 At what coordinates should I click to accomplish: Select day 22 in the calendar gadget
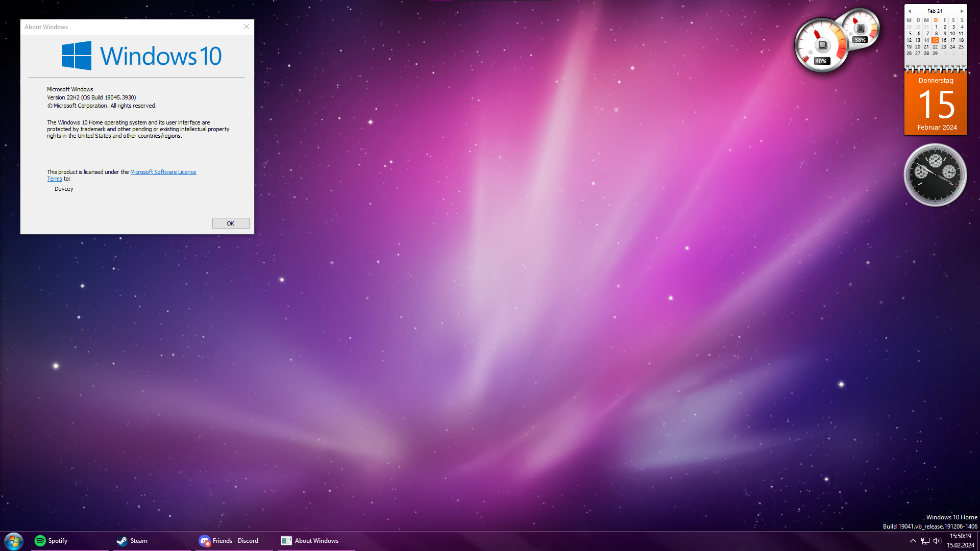point(935,46)
